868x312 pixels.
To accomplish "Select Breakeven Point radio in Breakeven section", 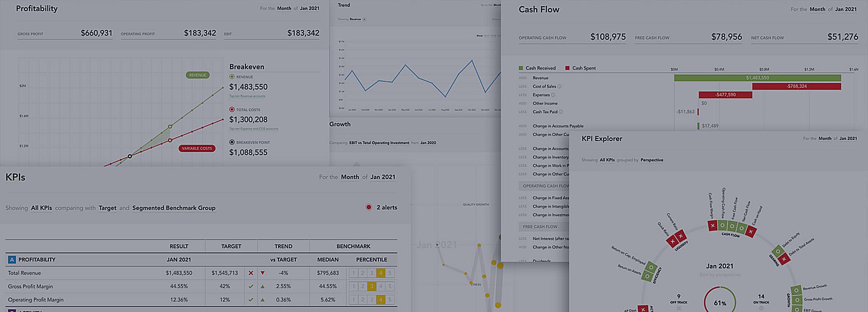I will tap(232, 142).
